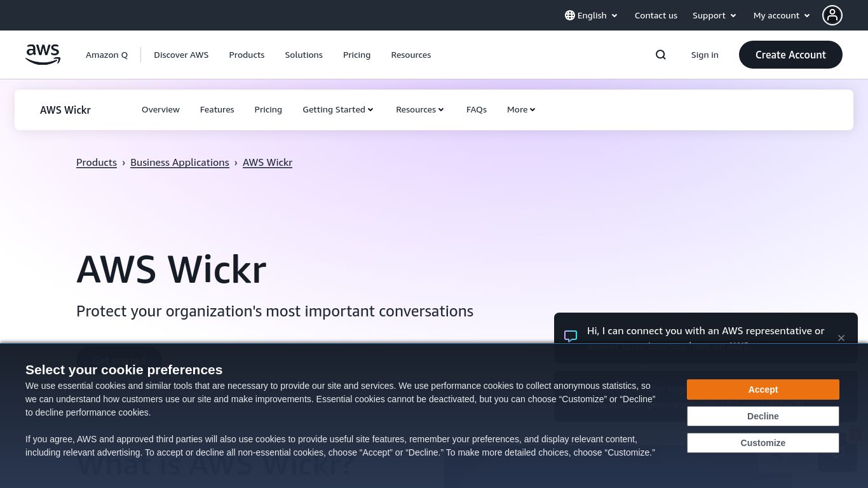The height and width of the screenshot is (488, 868).
Task: Click the AWS logo
Action: click(x=43, y=55)
